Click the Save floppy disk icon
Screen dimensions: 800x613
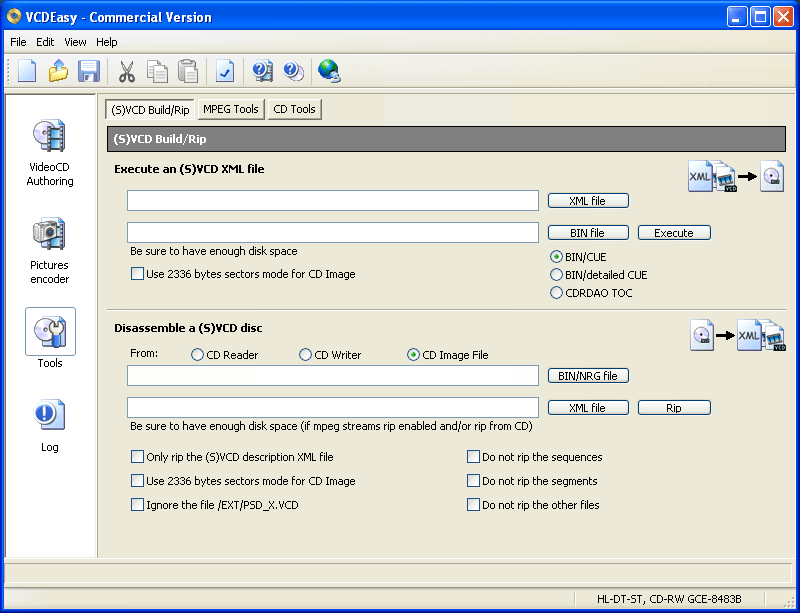pyautogui.click(x=88, y=70)
